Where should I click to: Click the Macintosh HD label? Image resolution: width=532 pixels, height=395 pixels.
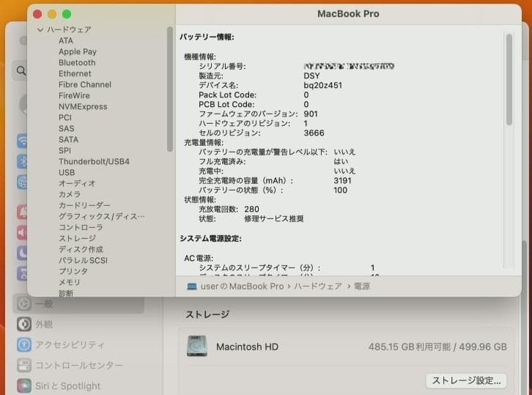[x=247, y=347]
